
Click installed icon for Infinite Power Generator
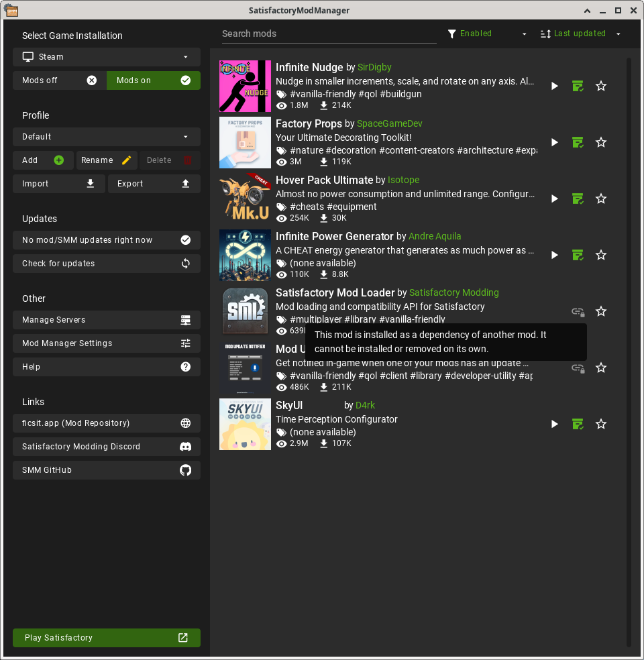coord(578,255)
